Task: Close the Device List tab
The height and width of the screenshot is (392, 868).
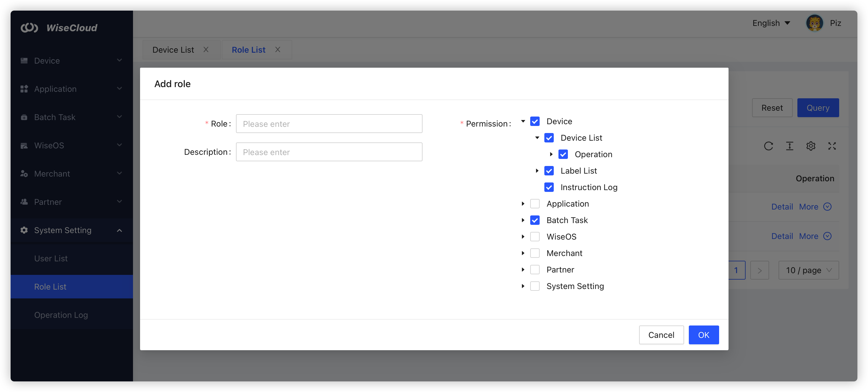Action: pos(206,49)
